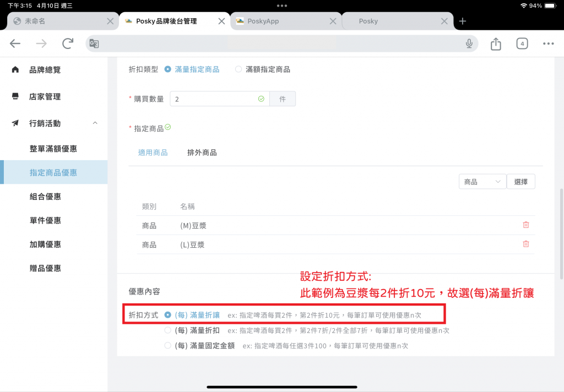Tap the microphone icon in address bar
Viewport: 564px width, 392px height.
(x=469, y=43)
